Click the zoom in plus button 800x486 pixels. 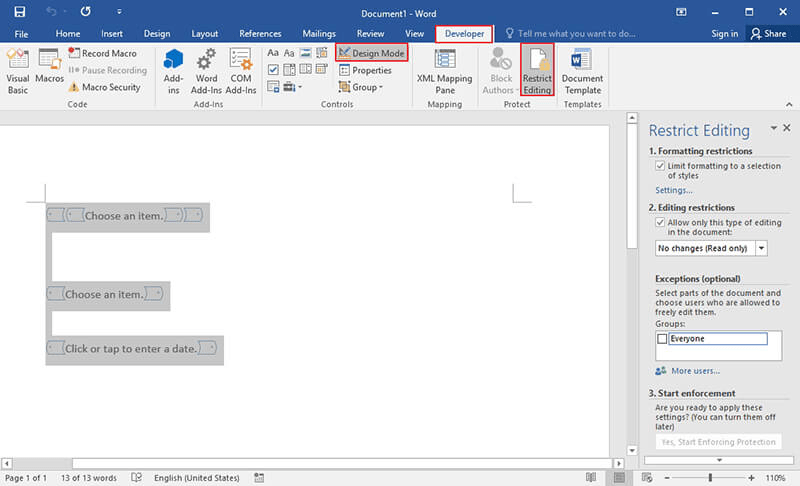pos(751,478)
